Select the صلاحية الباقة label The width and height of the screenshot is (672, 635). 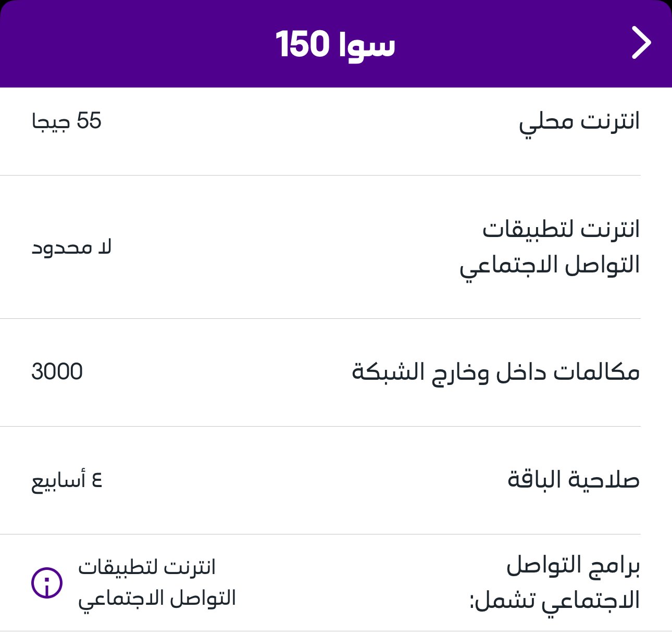pyautogui.click(x=573, y=480)
